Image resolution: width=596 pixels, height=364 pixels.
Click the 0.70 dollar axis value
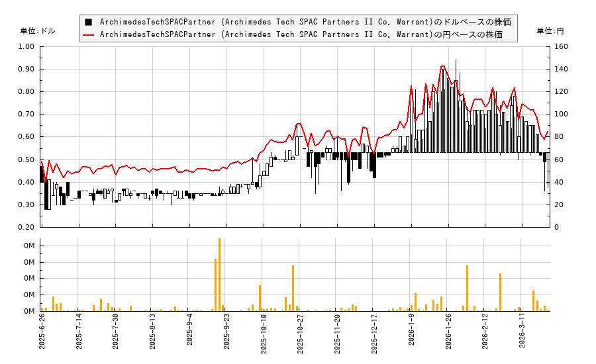(26, 114)
